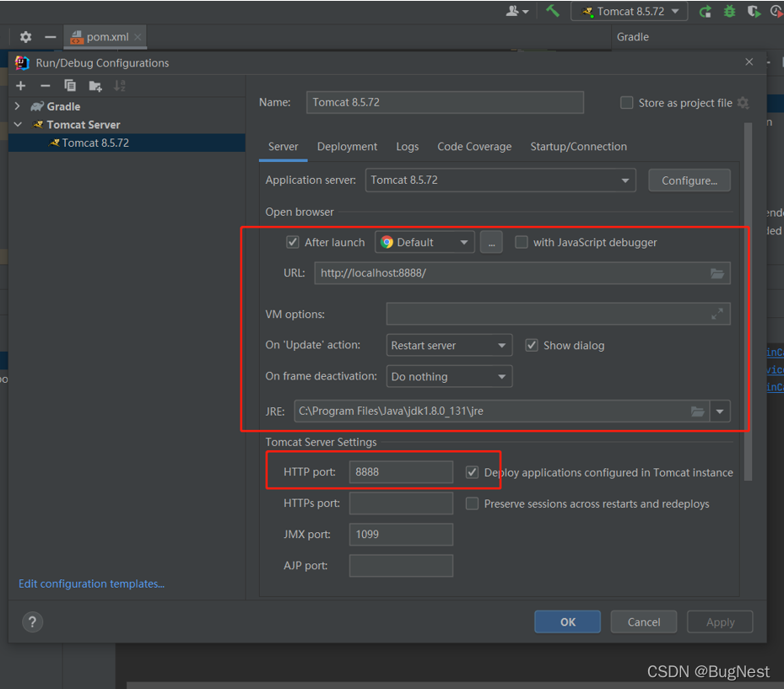Viewport: 784px width, 689px height.
Task: Click the green hammer Build icon
Action: point(553,11)
